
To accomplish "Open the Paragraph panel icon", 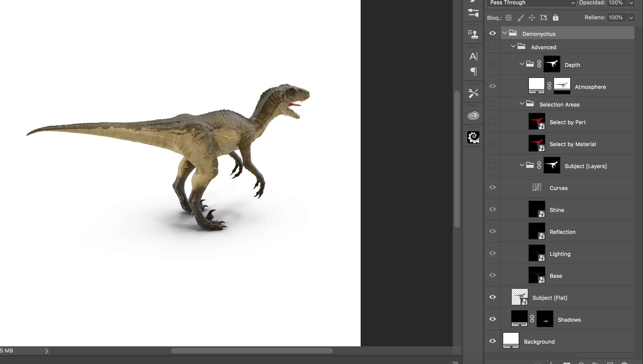I will [x=473, y=71].
